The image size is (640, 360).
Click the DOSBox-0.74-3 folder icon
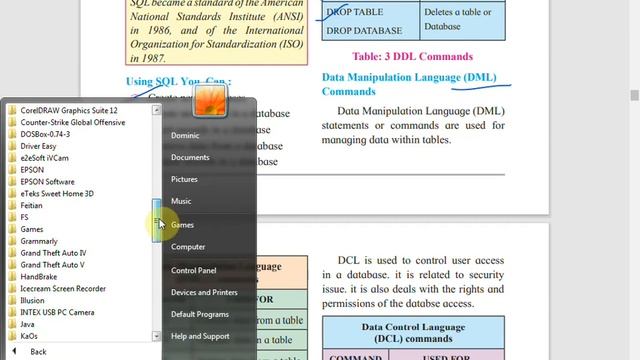coord(12,134)
